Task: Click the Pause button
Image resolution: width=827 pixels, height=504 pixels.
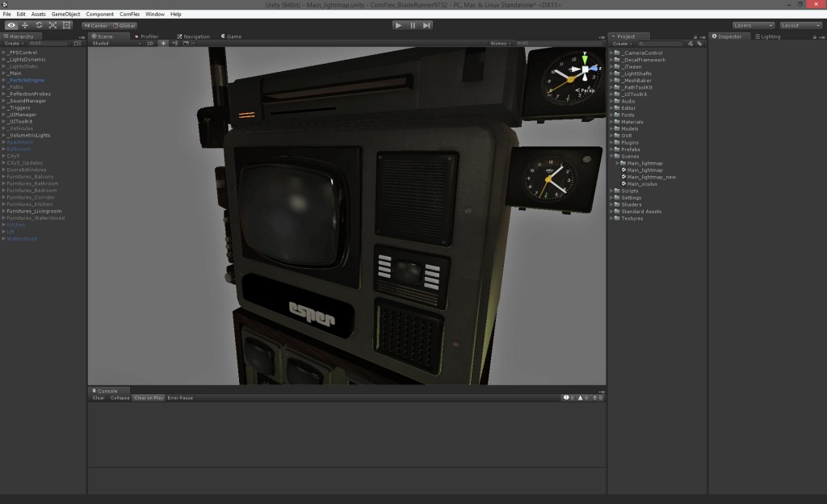Action: point(413,25)
